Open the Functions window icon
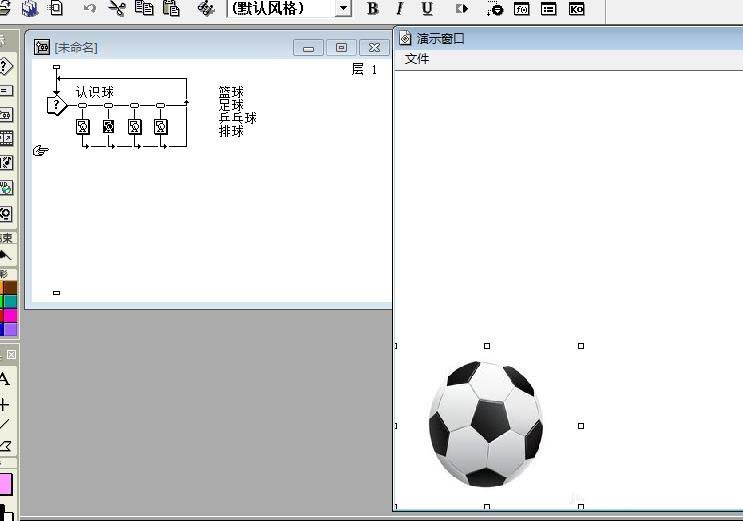This screenshot has width=743, height=521. click(521, 9)
